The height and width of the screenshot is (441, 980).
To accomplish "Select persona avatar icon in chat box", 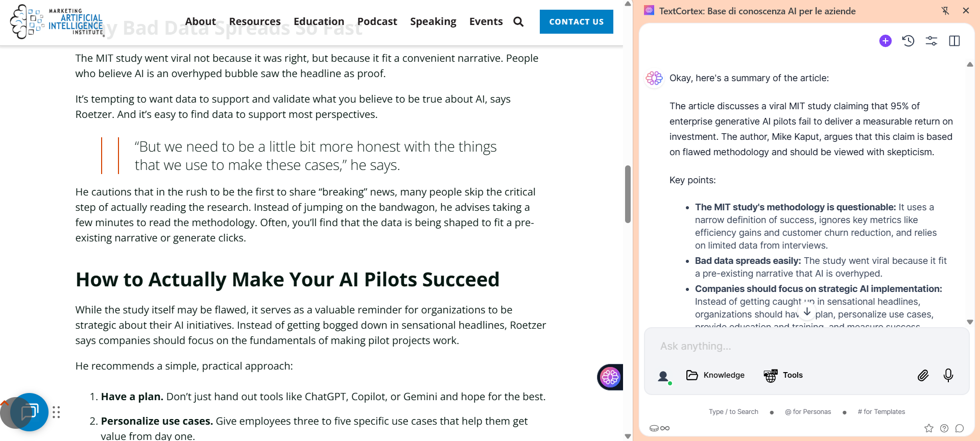I will coord(663,377).
